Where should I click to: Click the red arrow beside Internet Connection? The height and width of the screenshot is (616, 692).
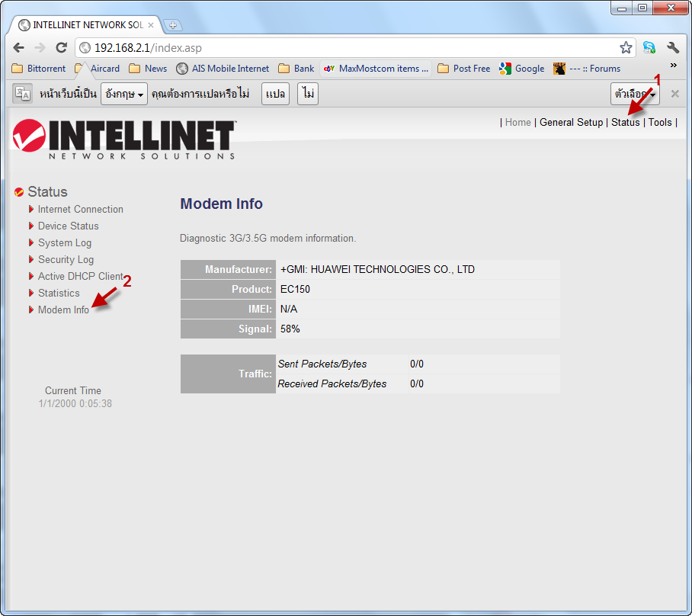tap(31, 209)
